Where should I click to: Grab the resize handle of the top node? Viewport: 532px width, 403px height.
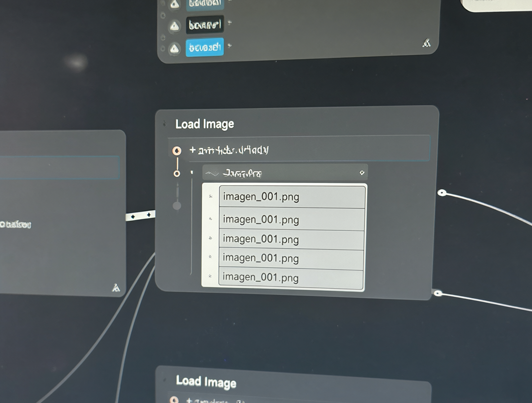[426, 43]
